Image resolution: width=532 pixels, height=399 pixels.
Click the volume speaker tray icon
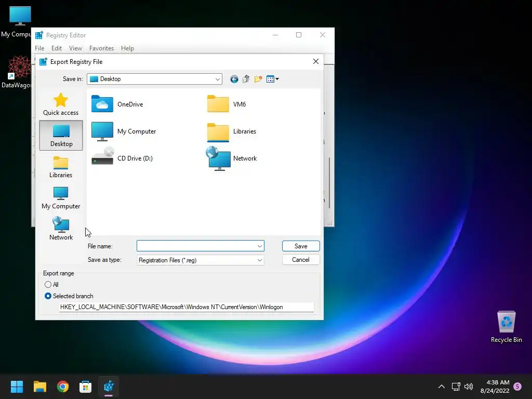(469, 387)
